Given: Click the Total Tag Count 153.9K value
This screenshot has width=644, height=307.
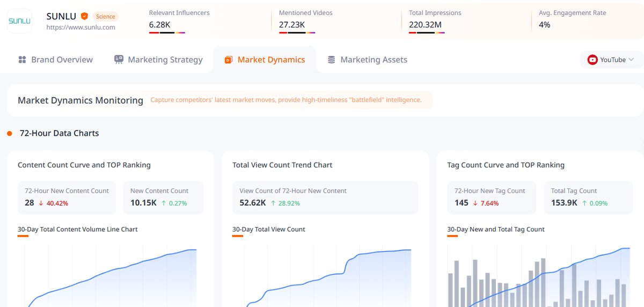Looking at the screenshot, I should (x=565, y=203).
